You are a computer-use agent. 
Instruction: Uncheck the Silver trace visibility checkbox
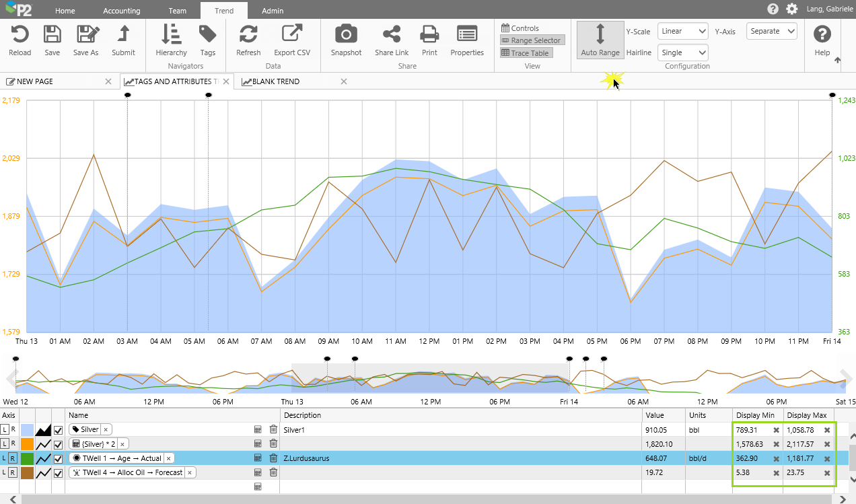pyautogui.click(x=58, y=430)
